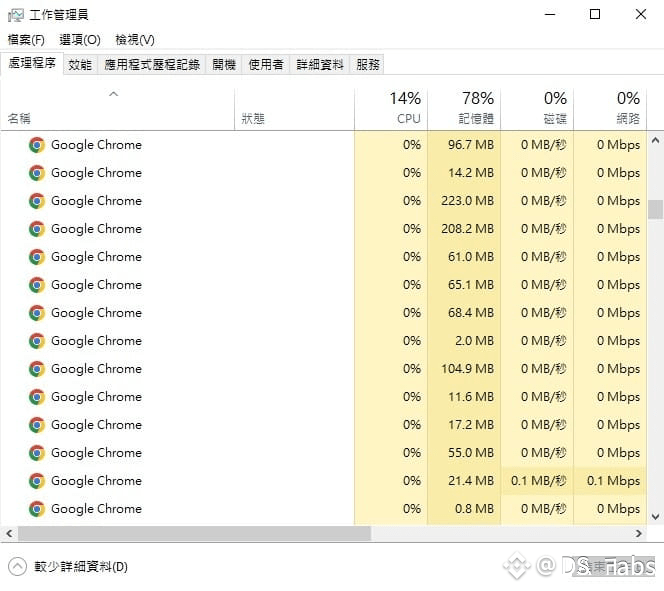
Task: Click Chrome icon in the 0.8 MB row
Action: tap(37, 508)
